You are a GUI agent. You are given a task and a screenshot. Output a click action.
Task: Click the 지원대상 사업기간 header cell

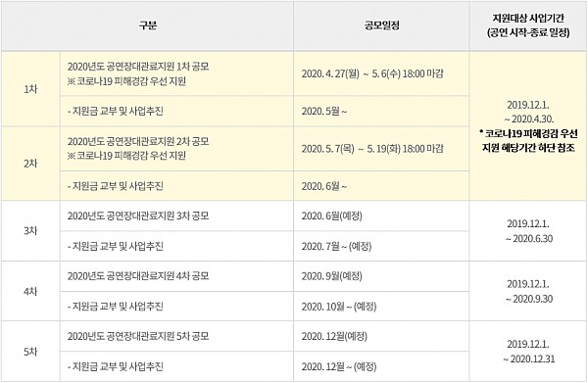tap(528, 25)
